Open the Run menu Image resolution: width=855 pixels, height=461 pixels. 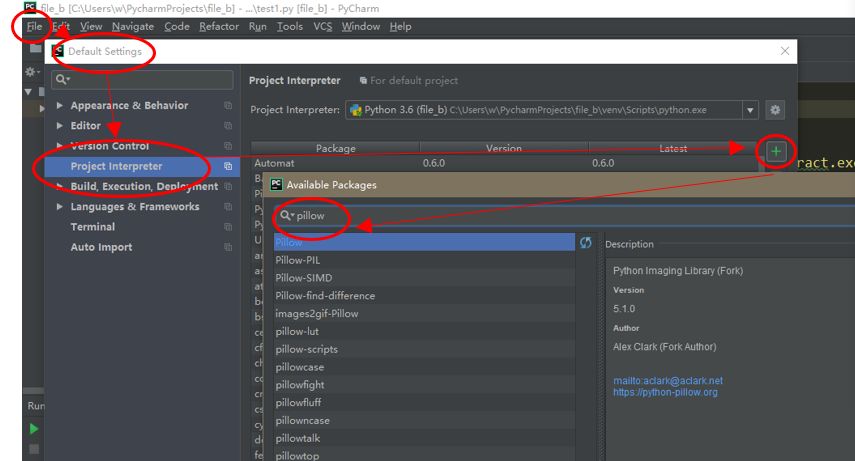pyautogui.click(x=257, y=26)
